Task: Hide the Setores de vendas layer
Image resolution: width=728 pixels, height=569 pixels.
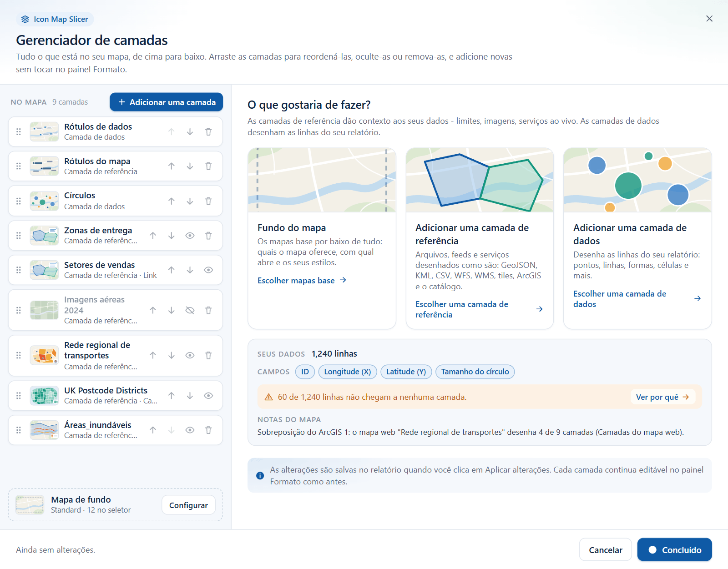Action: (x=208, y=270)
